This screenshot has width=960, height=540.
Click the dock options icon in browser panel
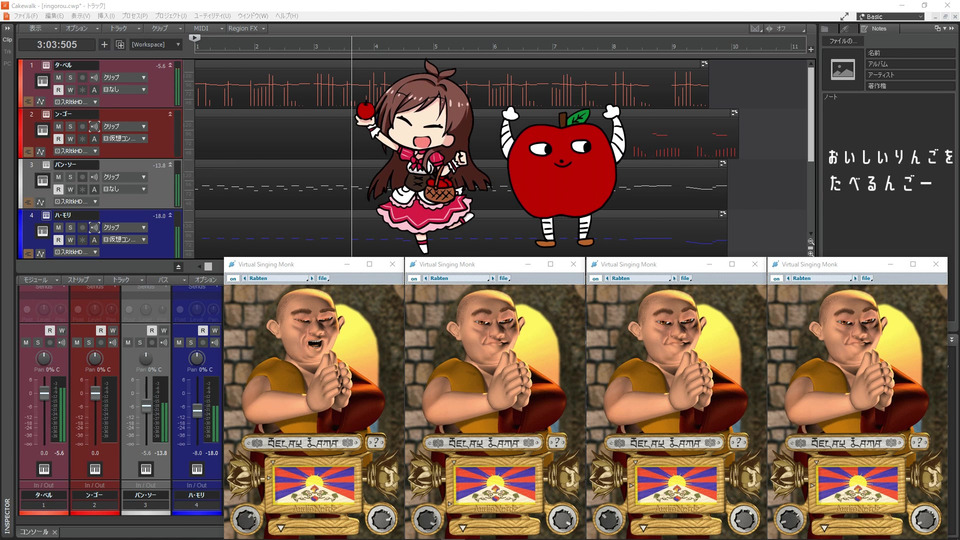point(937,28)
